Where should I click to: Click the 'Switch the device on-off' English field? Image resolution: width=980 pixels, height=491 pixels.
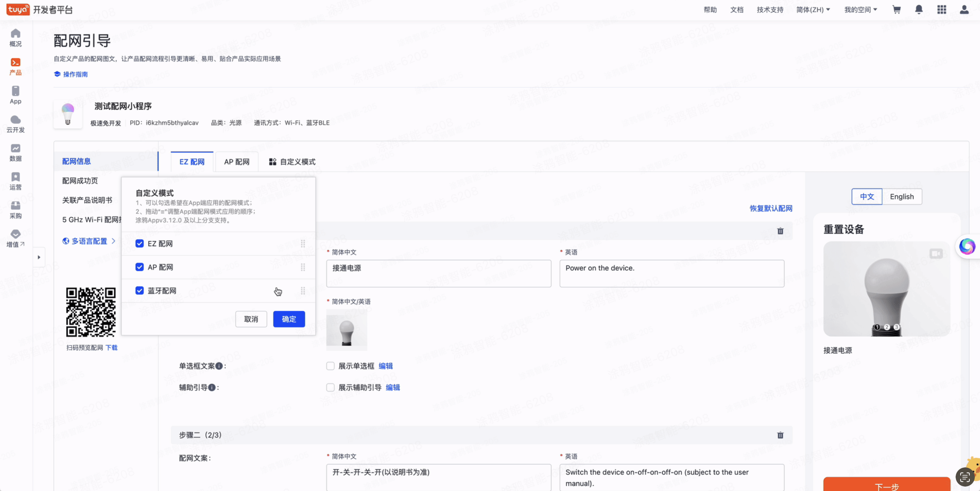click(x=672, y=477)
